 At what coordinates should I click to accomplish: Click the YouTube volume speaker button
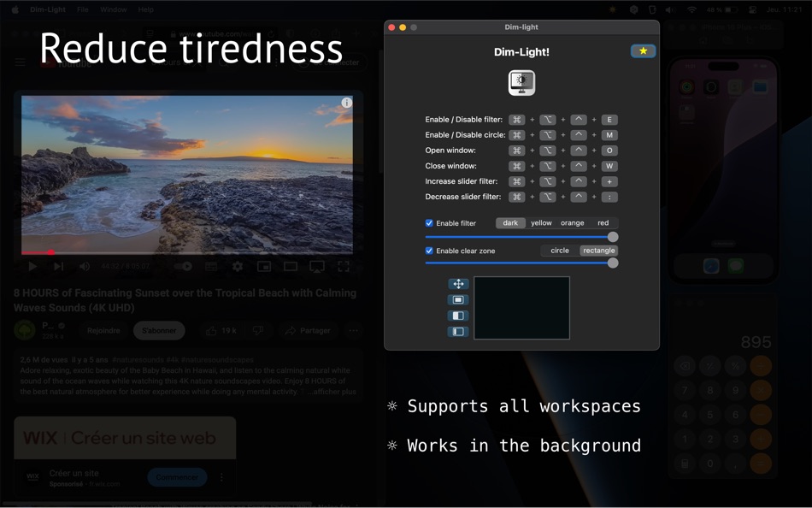(x=85, y=267)
